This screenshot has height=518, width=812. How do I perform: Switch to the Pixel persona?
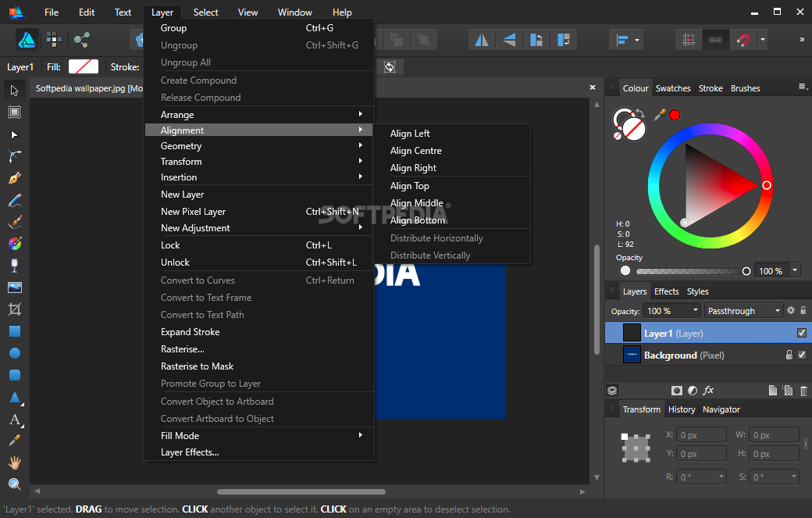(x=54, y=39)
